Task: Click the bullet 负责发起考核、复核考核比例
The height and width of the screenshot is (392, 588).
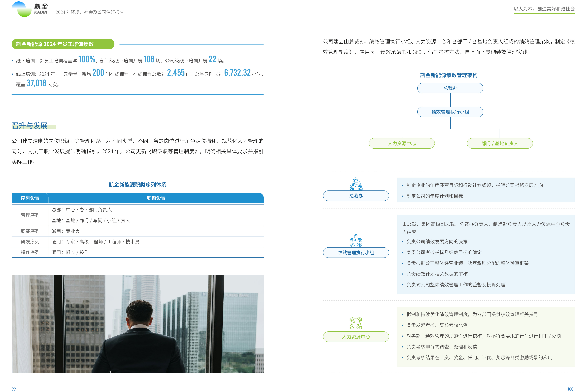Action: 437,325
